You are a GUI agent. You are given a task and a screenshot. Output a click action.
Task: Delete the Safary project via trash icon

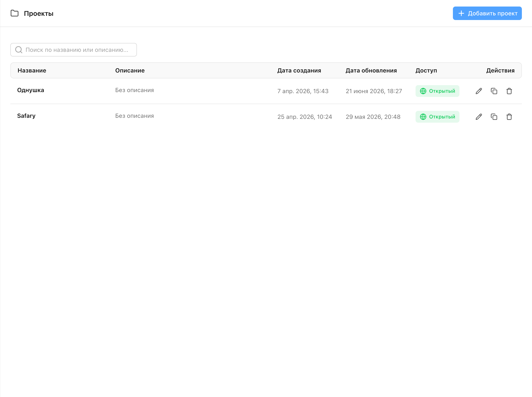click(x=509, y=117)
